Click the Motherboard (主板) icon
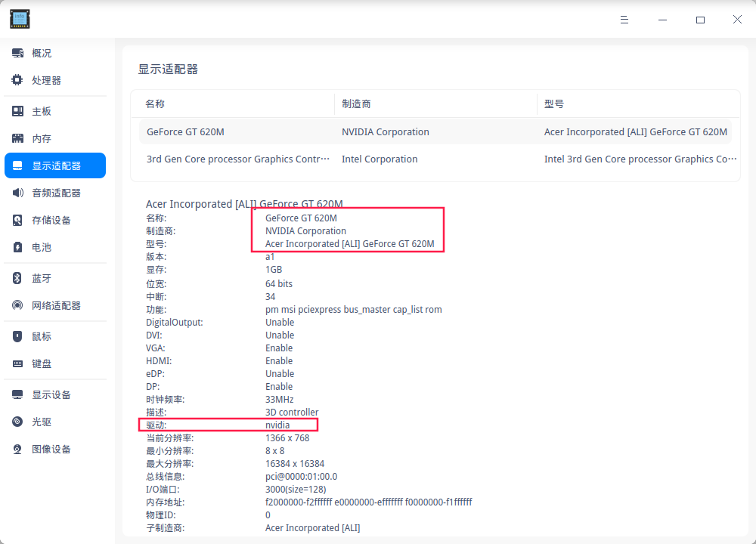 [18, 111]
